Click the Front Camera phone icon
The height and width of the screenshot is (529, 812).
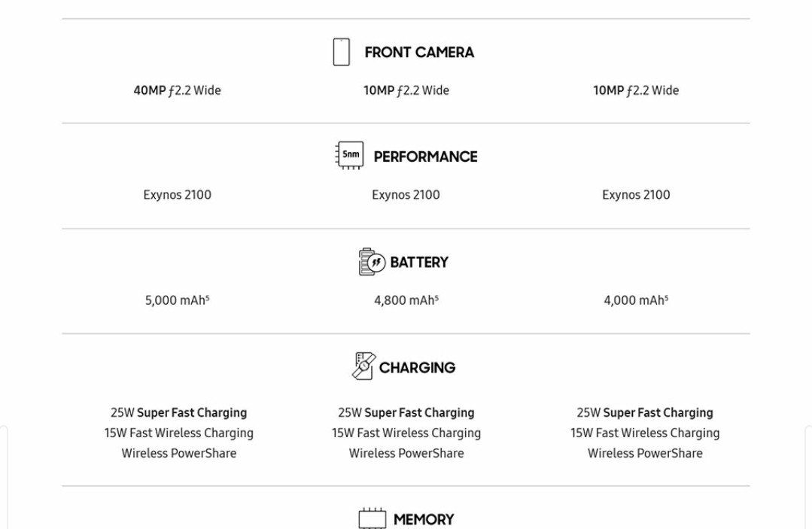(341, 52)
